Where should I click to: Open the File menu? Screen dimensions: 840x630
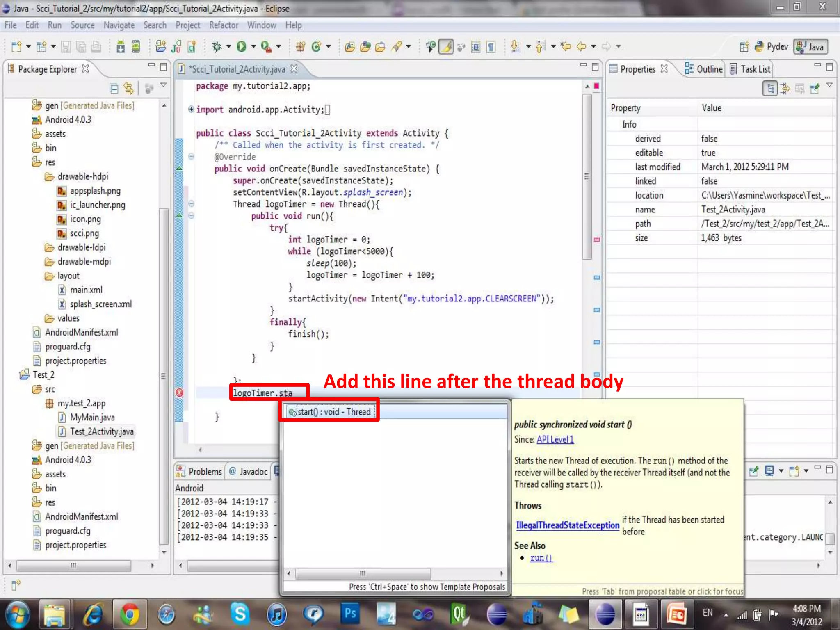click(x=11, y=25)
